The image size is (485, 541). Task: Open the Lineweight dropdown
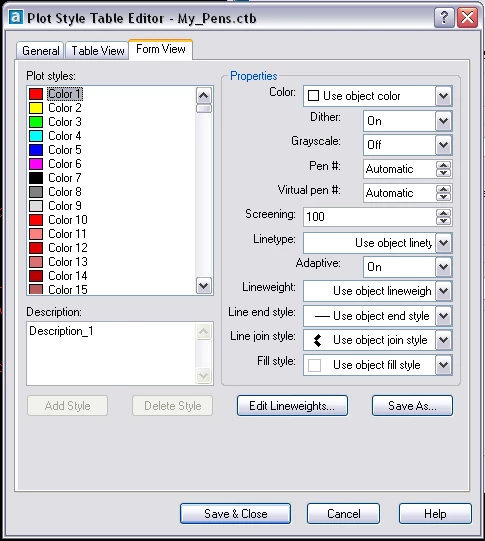pyautogui.click(x=443, y=291)
